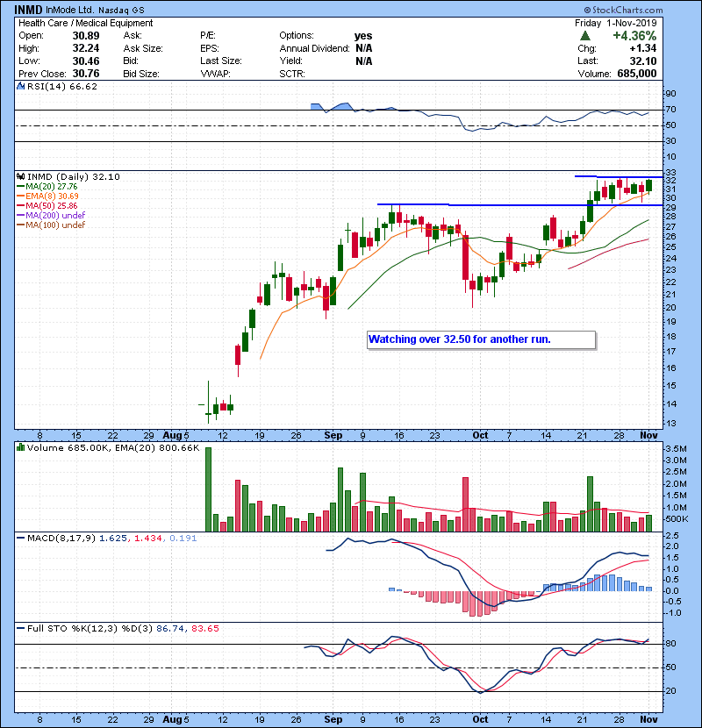The width and height of the screenshot is (702, 728).
Task: Click the EPS: label
Action: (210, 48)
